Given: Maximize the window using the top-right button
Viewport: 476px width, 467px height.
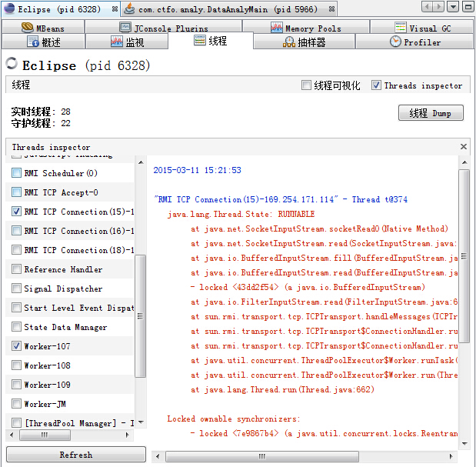Looking at the screenshot, I should 468,6.
